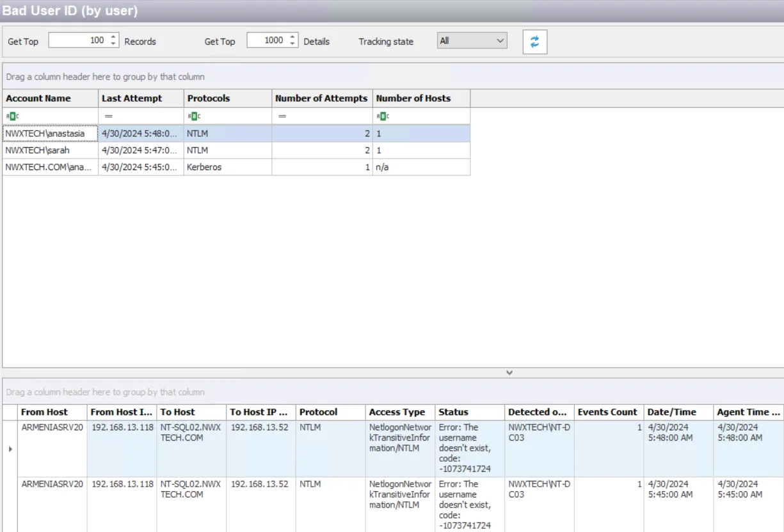The image size is (784, 532).
Task: Open the Tracking state dropdown
Action: click(x=472, y=41)
